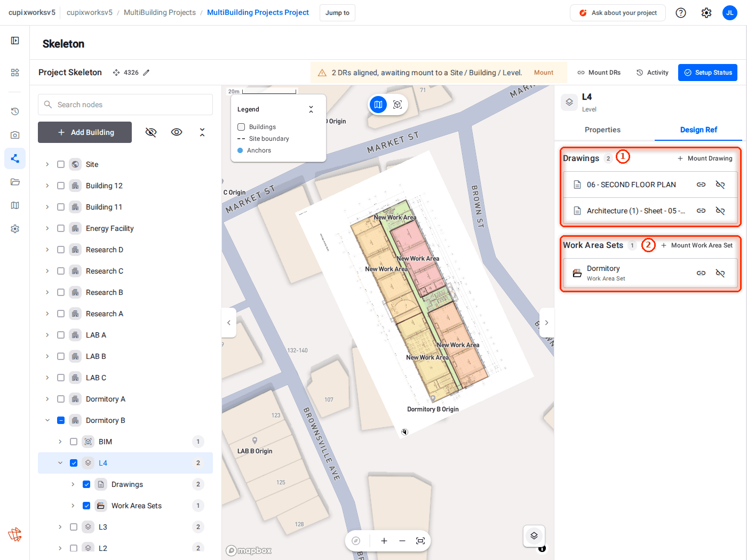This screenshot has height=560, width=747.
Task: Collapse the L4 level node
Action: coord(60,463)
